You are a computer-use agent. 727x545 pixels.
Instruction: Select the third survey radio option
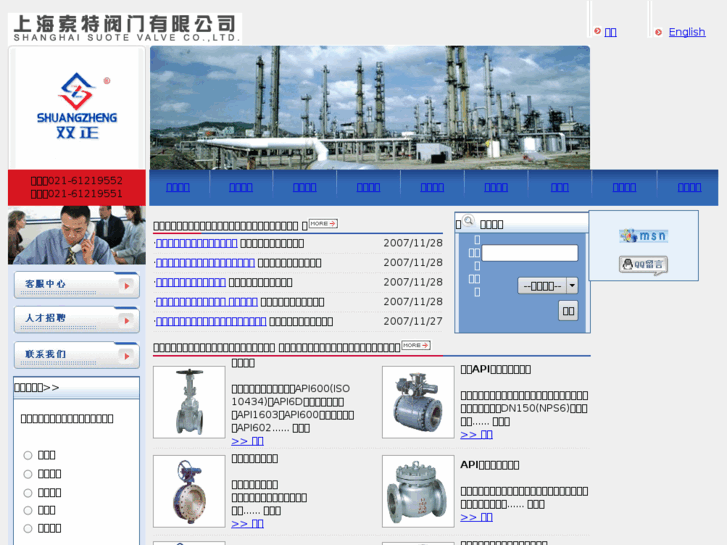pos(28,493)
